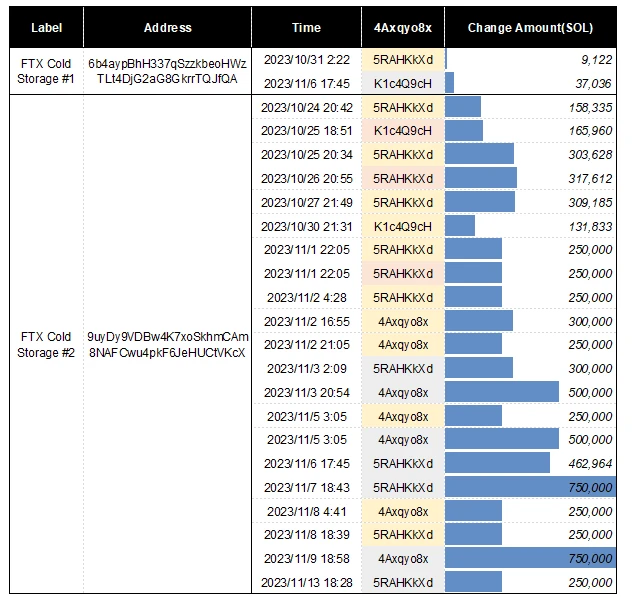The width and height of the screenshot is (635, 601).
Task: Click the 5RAHKkXd cell in the 2023/11/7 18:43 row
Action: [x=402, y=487]
